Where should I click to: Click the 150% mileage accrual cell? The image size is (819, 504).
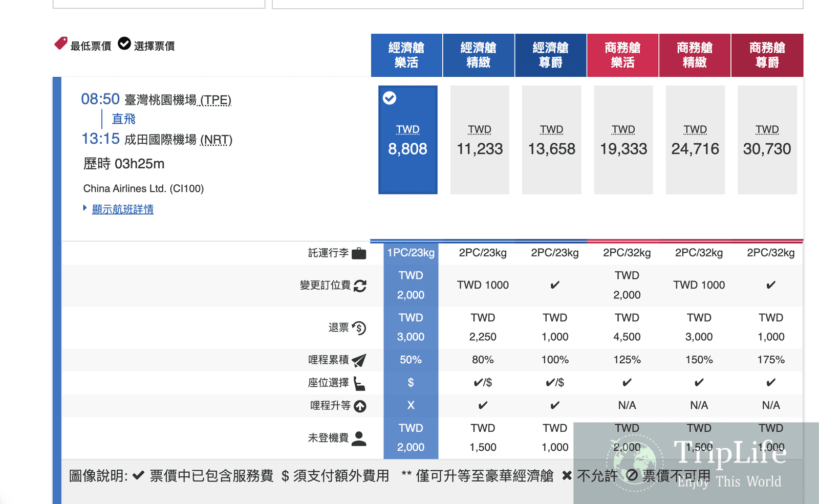click(699, 360)
